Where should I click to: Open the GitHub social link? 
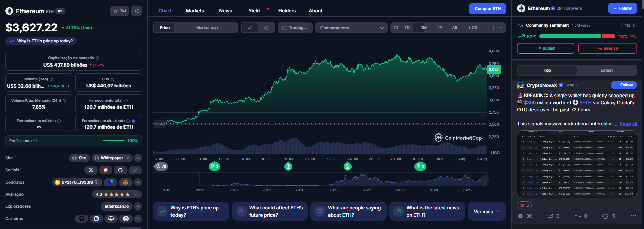click(120, 170)
